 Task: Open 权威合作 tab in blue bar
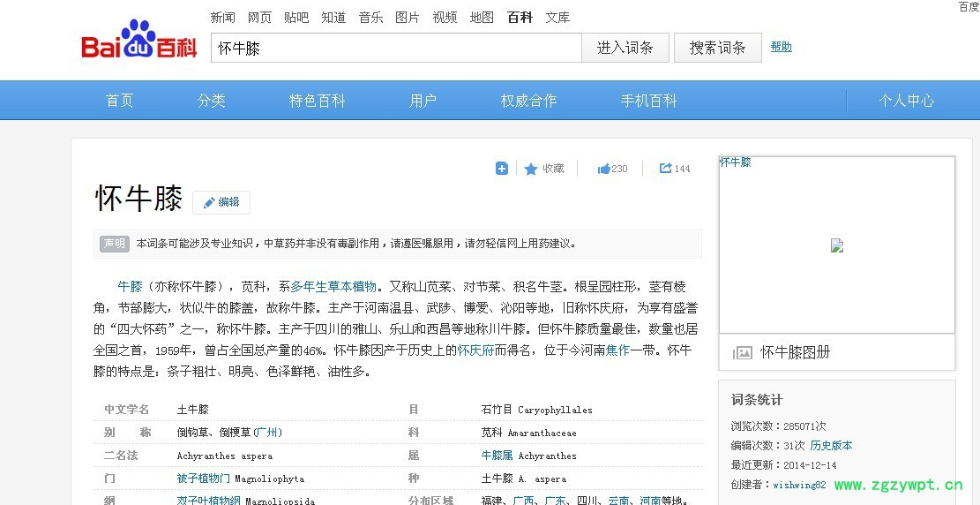coord(528,100)
